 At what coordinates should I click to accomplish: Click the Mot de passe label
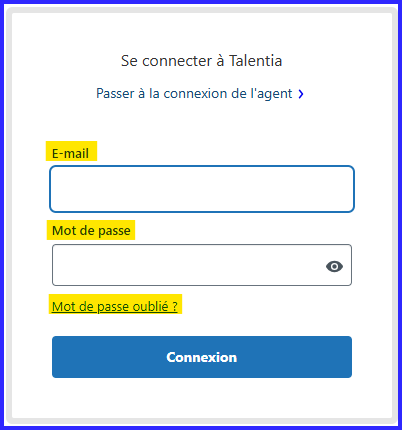click(x=91, y=230)
